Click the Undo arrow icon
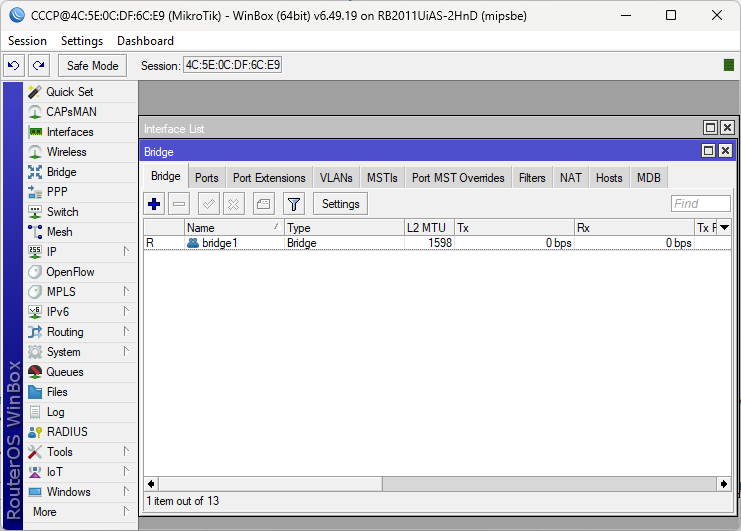This screenshot has width=741, height=531. coord(14,65)
